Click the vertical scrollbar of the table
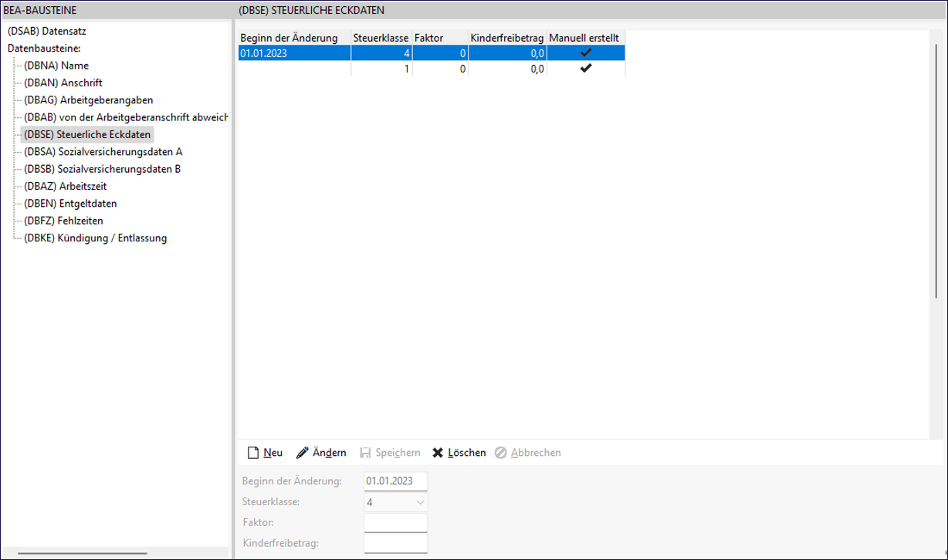Screen dimensions: 948x560 (x=936, y=170)
